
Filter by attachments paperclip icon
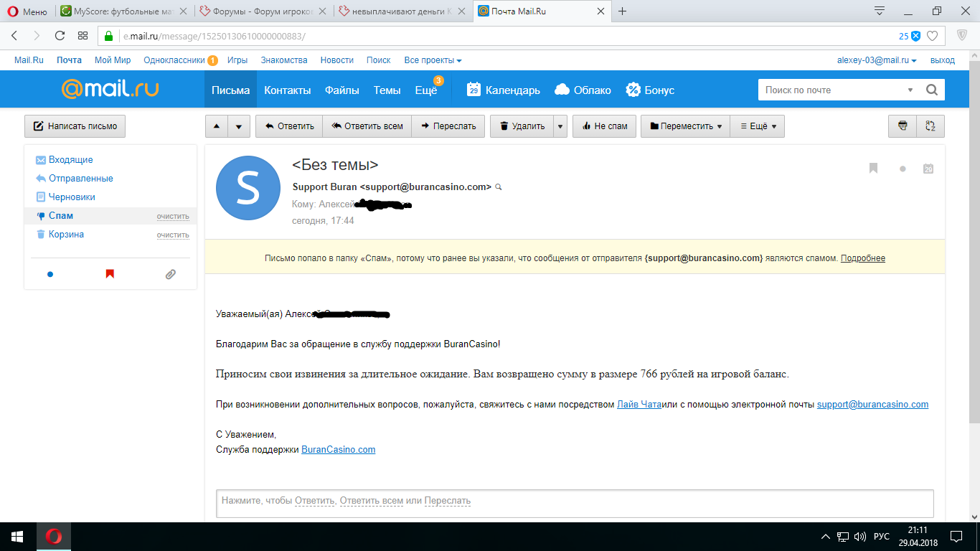coord(170,274)
